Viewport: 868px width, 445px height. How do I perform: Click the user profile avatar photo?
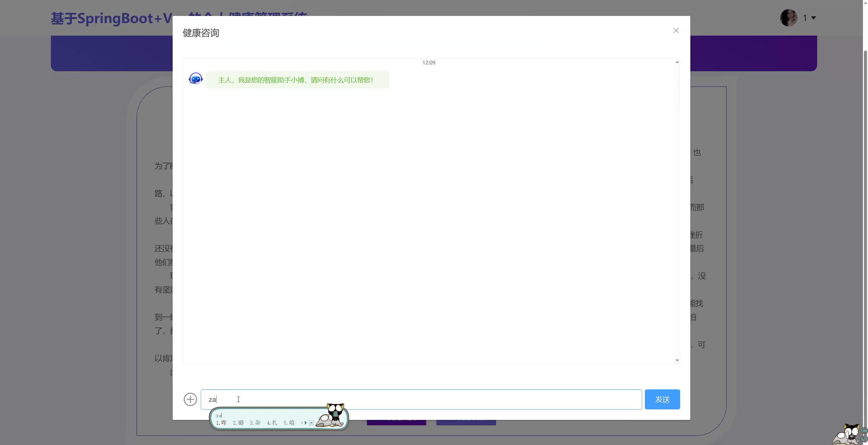pos(789,18)
